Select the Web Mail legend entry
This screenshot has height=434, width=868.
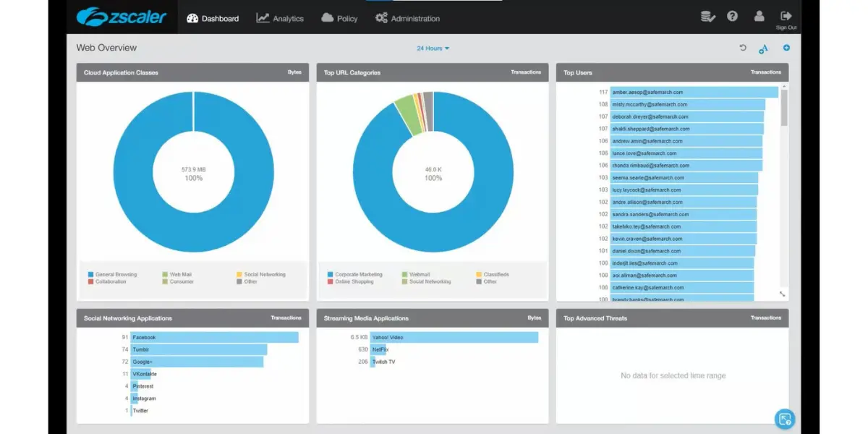(x=177, y=275)
